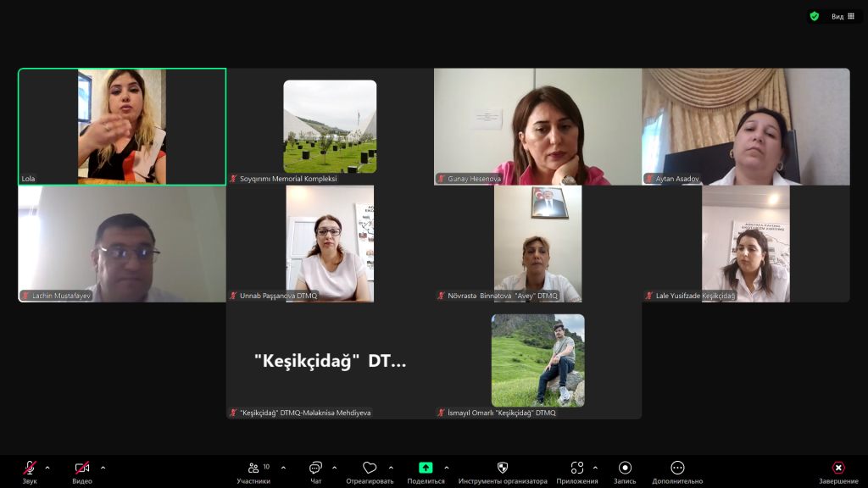This screenshot has height=488, width=868.
Task: Open Отреагировать reactions heart icon
Action: [x=370, y=472]
